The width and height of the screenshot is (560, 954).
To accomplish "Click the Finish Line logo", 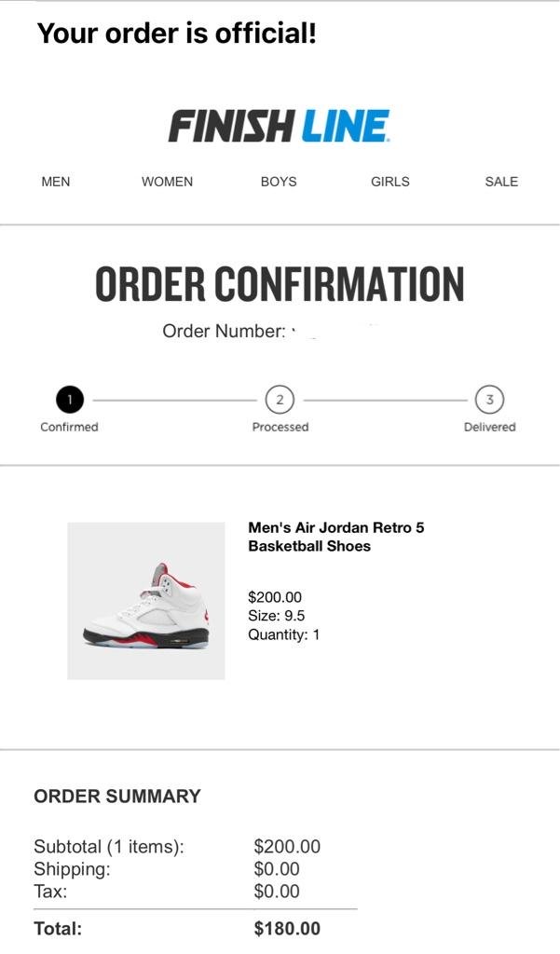I will 279,126.
